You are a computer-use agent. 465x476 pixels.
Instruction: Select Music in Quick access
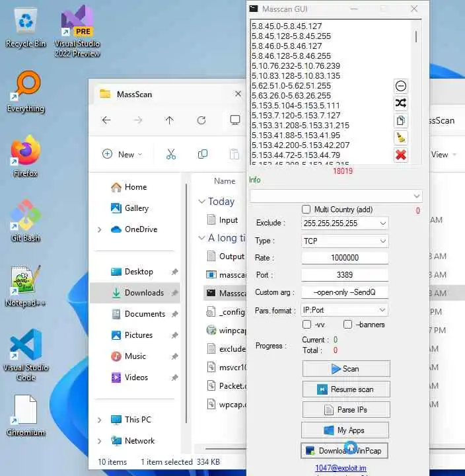coord(135,356)
